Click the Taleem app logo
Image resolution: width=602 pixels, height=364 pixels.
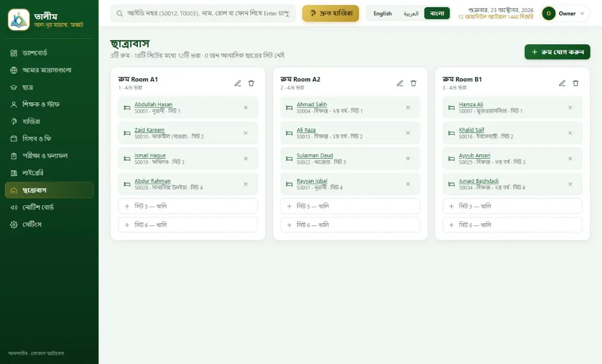pos(19,20)
